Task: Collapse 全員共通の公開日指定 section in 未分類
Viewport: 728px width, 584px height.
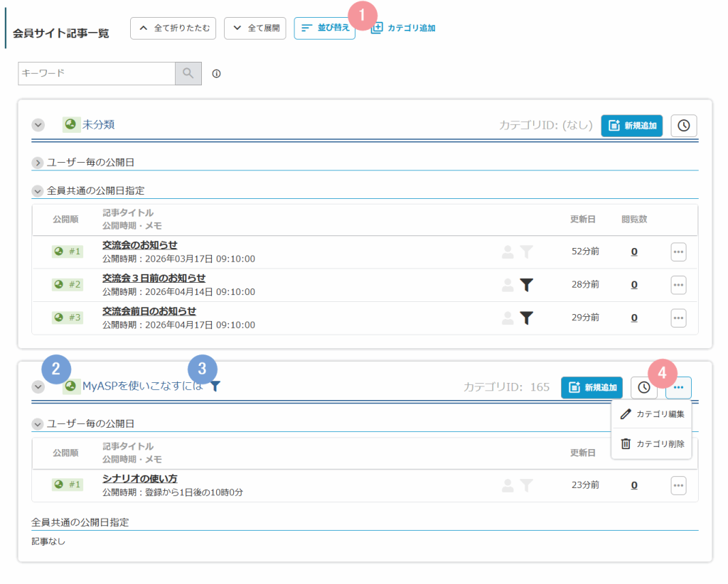Action: [38, 191]
